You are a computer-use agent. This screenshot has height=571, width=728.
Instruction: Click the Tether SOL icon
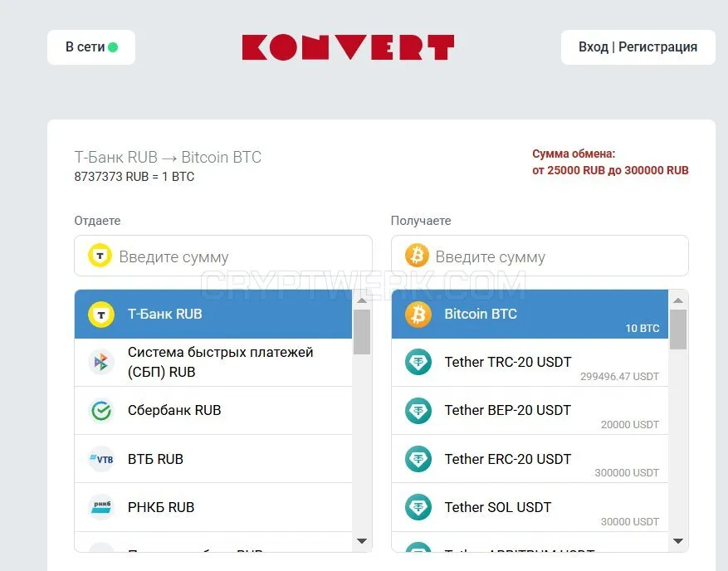click(x=418, y=507)
